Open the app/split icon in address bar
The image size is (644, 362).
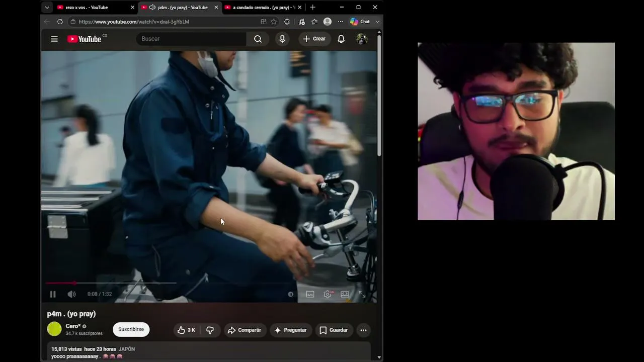[263, 22]
